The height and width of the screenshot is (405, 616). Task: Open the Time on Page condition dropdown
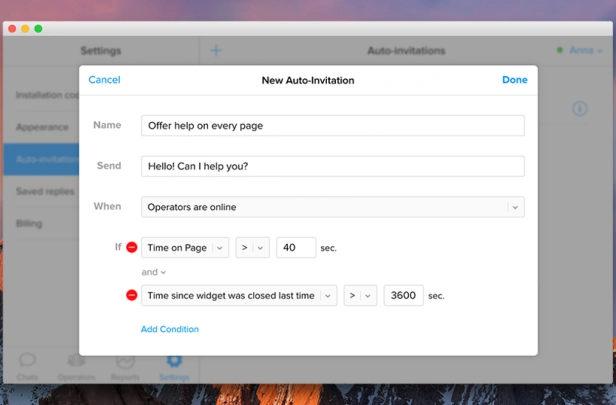click(x=185, y=248)
